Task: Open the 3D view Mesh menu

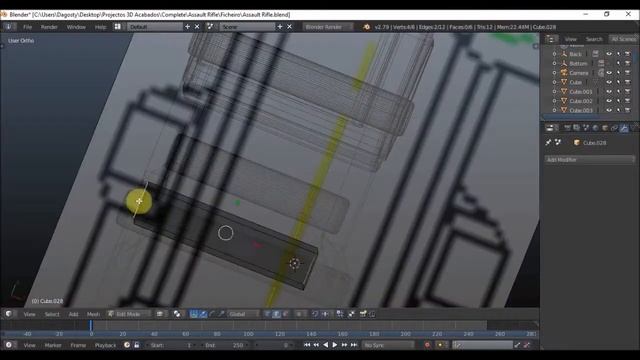Action: point(93,314)
